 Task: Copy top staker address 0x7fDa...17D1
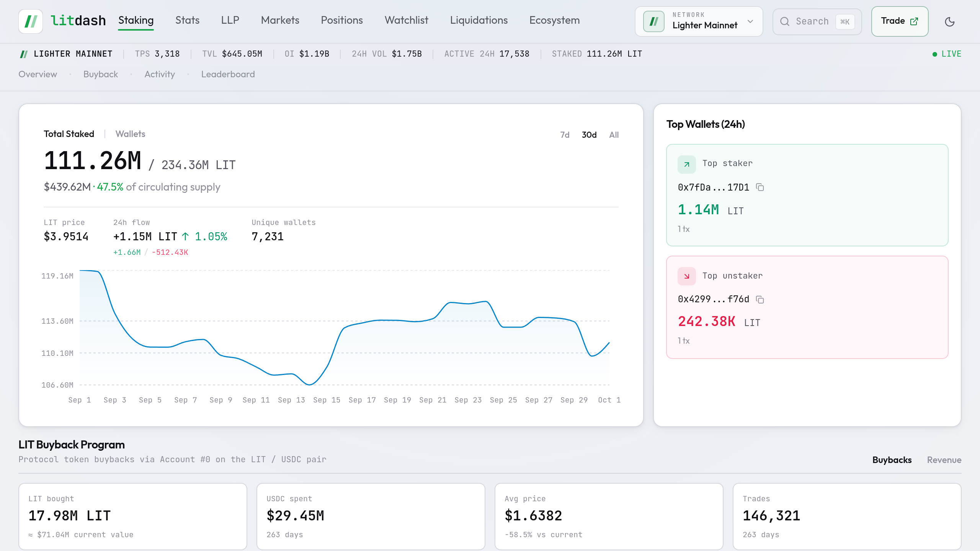[760, 187]
